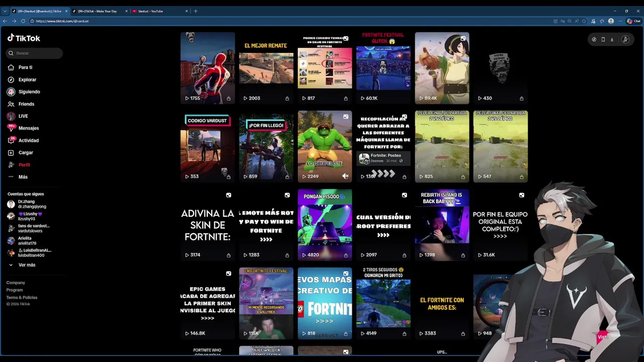Expand Terms & Policies section
The width and height of the screenshot is (644, 362).
pyautogui.click(x=22, y=298)
